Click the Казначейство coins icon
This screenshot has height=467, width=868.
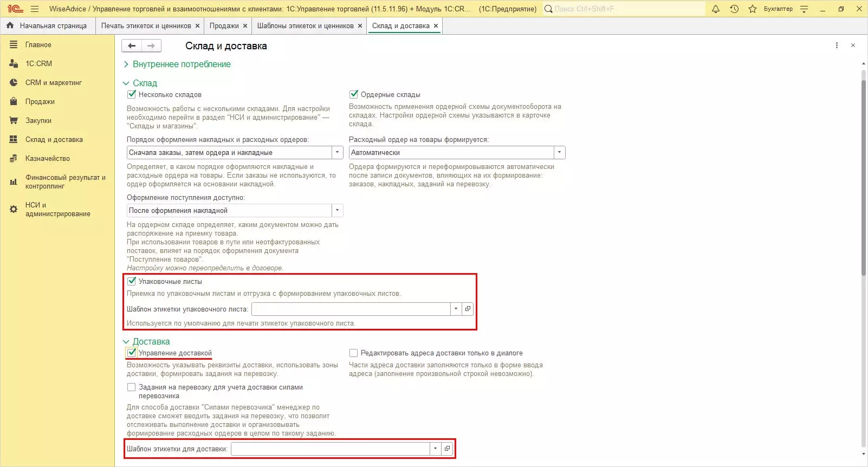[14, 158]
